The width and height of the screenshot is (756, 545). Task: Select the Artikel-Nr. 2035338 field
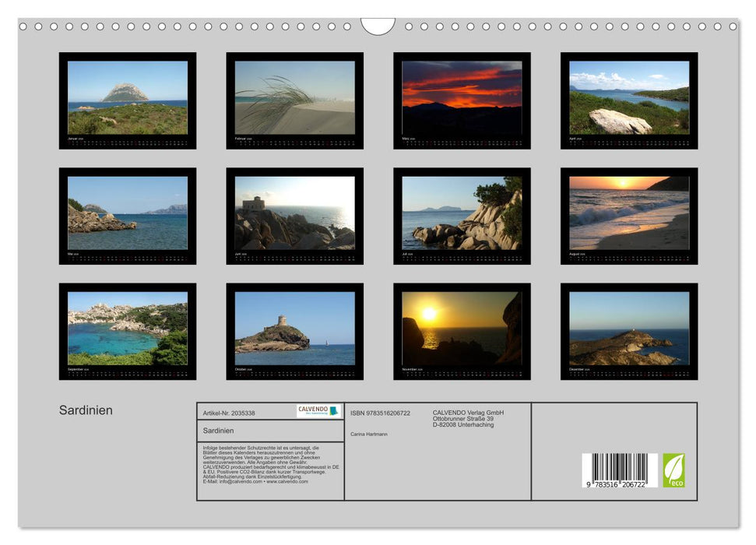tap(230, 413)
